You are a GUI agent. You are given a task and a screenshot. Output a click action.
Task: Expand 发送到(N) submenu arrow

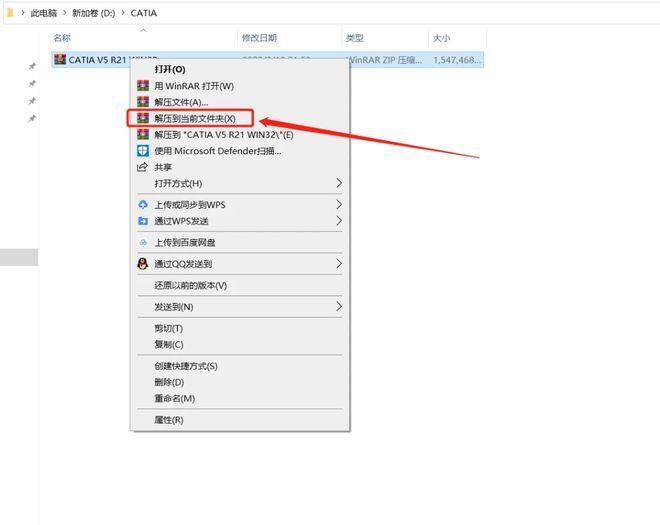tap(339, 306)
